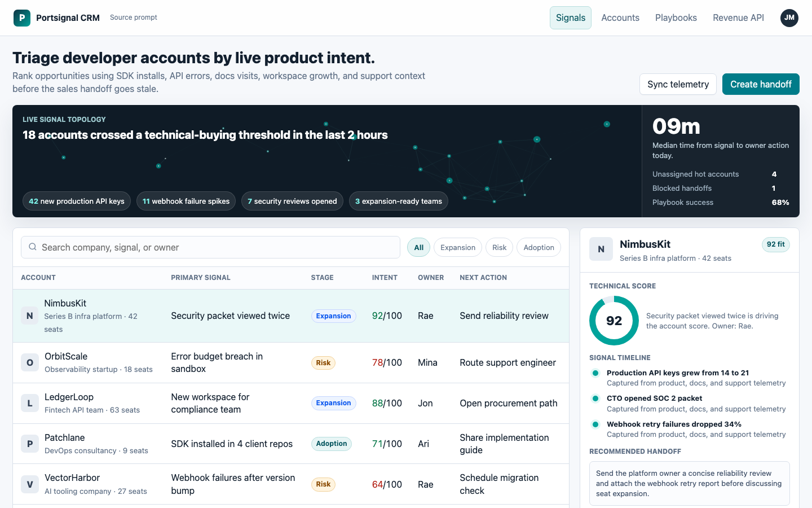Click 'New workspace for compliance team' signal

point(210,403)
